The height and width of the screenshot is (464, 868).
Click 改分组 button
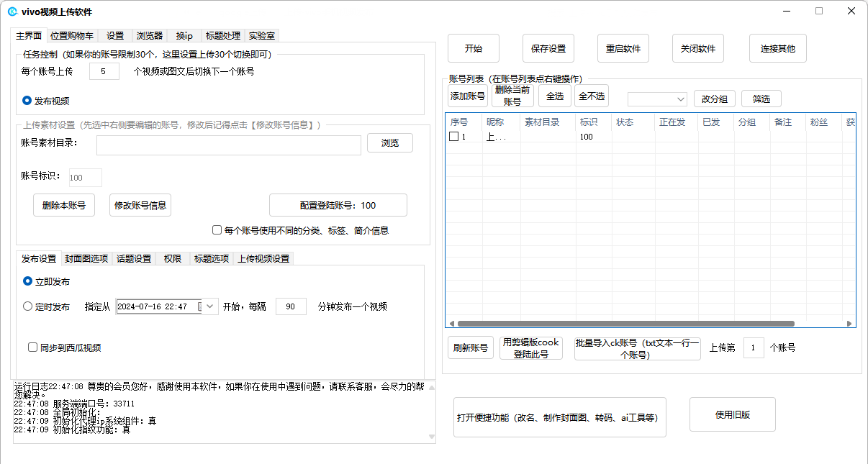pyautogui.click(x=715, y=99)
